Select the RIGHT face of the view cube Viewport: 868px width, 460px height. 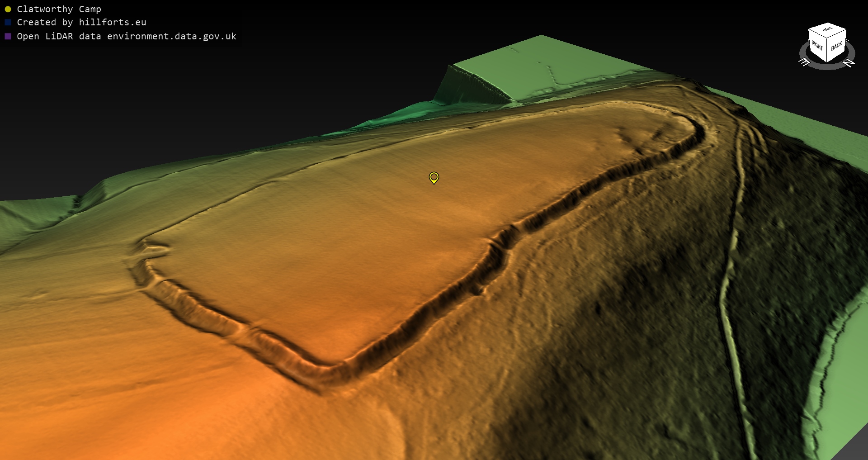tap(817, 46)
